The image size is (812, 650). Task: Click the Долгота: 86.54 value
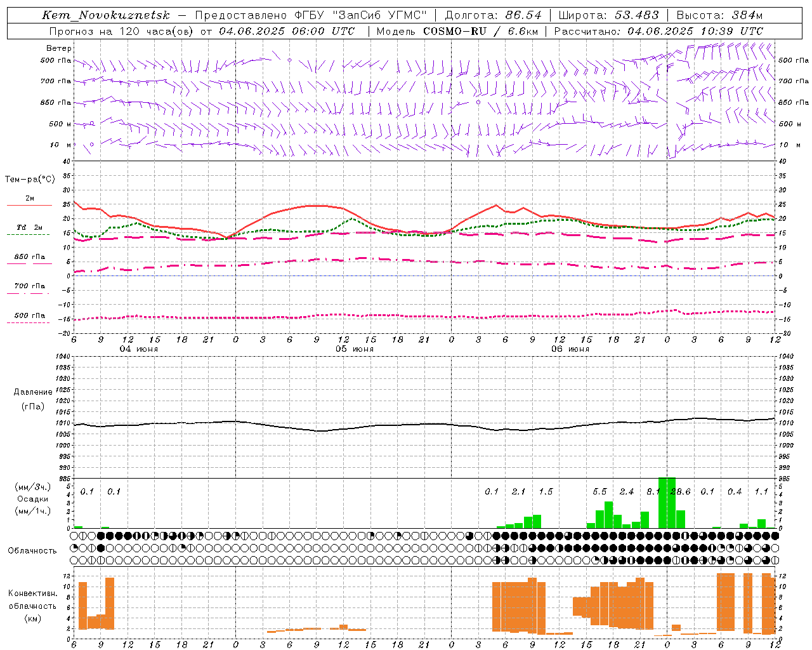pyautogui.click(x=494, y=15)
